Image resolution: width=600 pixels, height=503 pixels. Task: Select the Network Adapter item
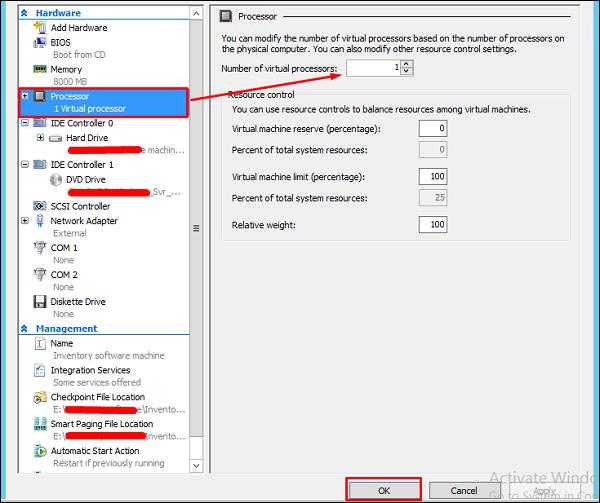(84, 221)
